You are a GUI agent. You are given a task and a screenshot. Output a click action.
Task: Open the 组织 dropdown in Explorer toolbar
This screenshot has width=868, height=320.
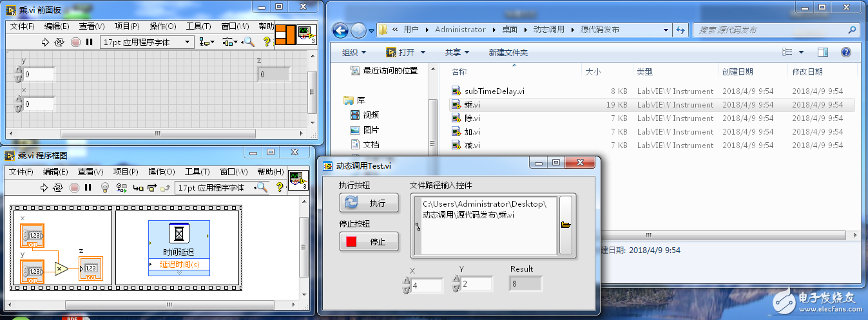click(354, 52)
